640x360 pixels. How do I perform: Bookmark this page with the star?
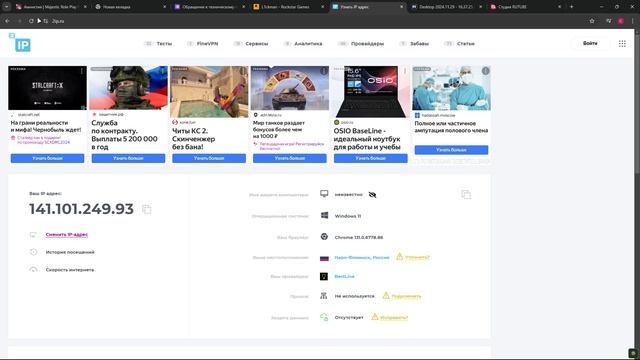pos(592,21)
